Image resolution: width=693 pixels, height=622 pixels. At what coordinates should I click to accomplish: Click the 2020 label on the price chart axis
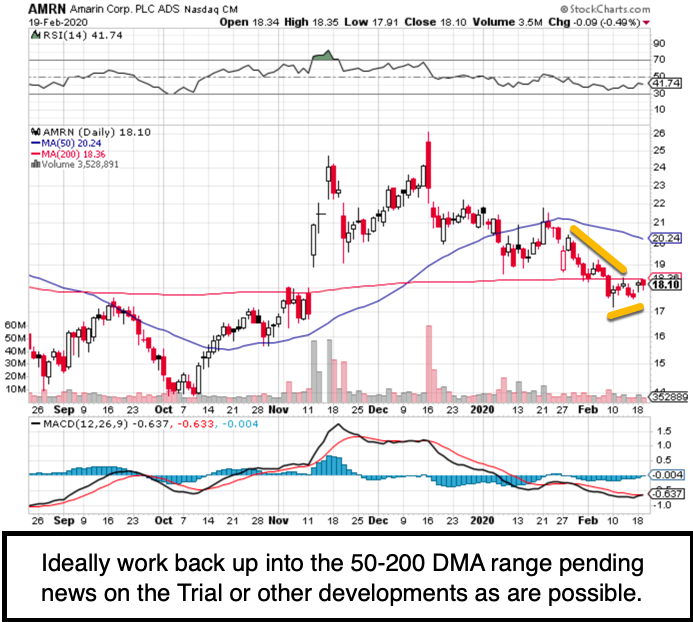click(482, 410)
